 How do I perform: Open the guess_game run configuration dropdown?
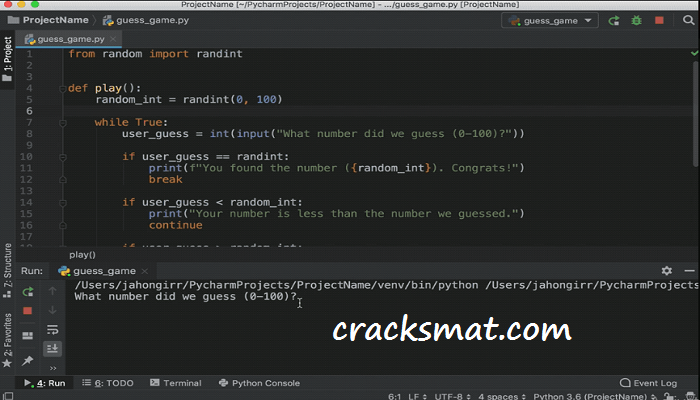(x=550, y=21)
